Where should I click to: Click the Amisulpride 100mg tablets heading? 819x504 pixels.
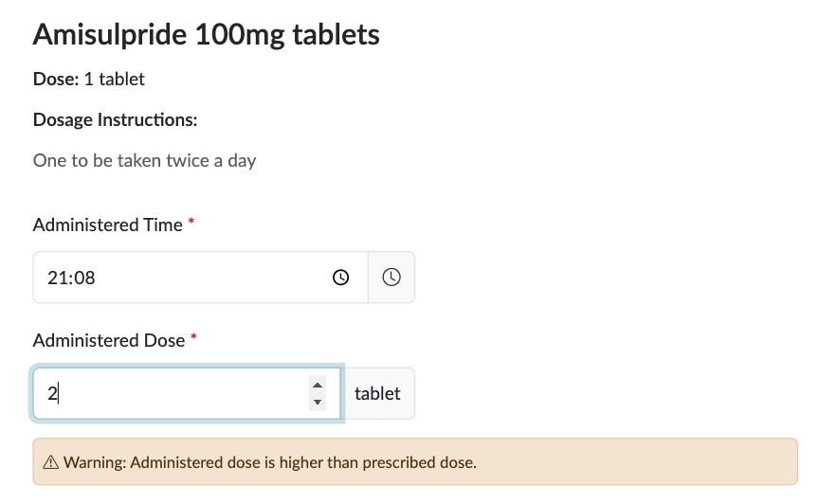point(206,34)
